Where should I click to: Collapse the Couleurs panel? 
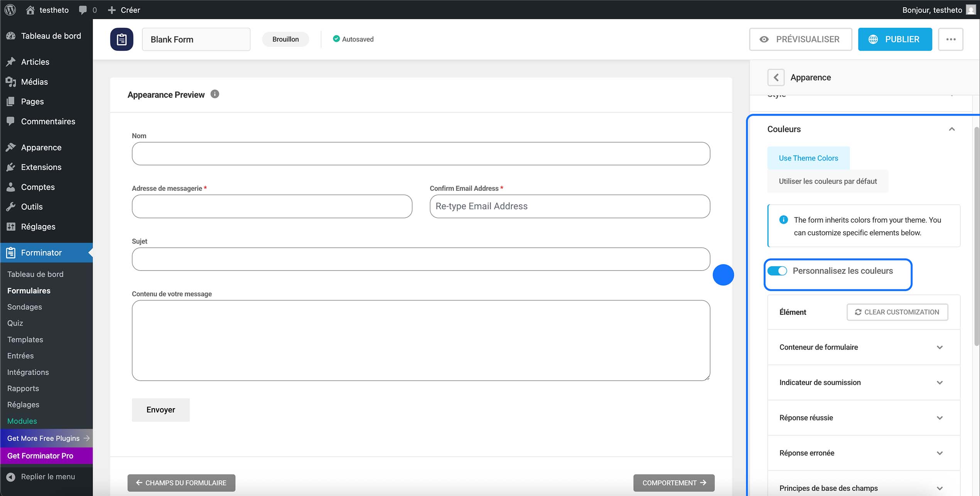[x=952, y=129]
